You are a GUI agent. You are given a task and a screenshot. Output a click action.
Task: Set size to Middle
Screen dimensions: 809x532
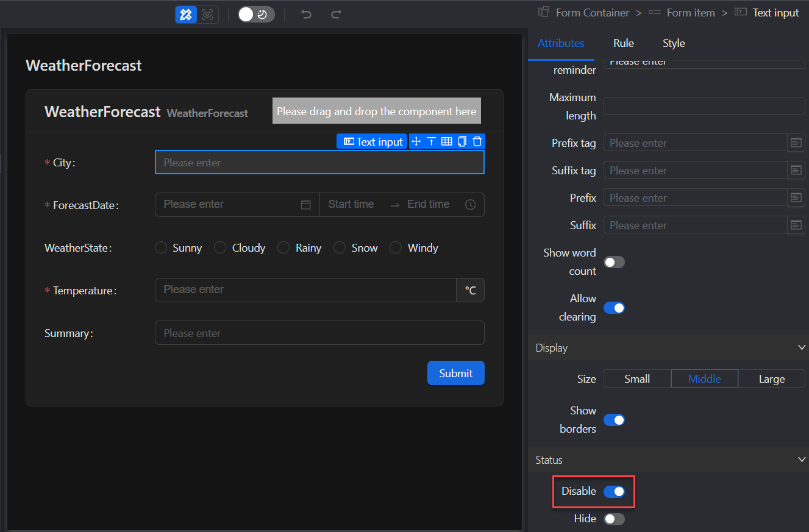coord(705,378)
